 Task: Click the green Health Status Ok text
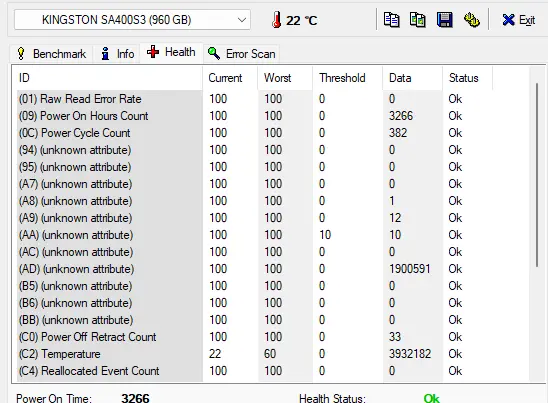click(x=432, y=398)
